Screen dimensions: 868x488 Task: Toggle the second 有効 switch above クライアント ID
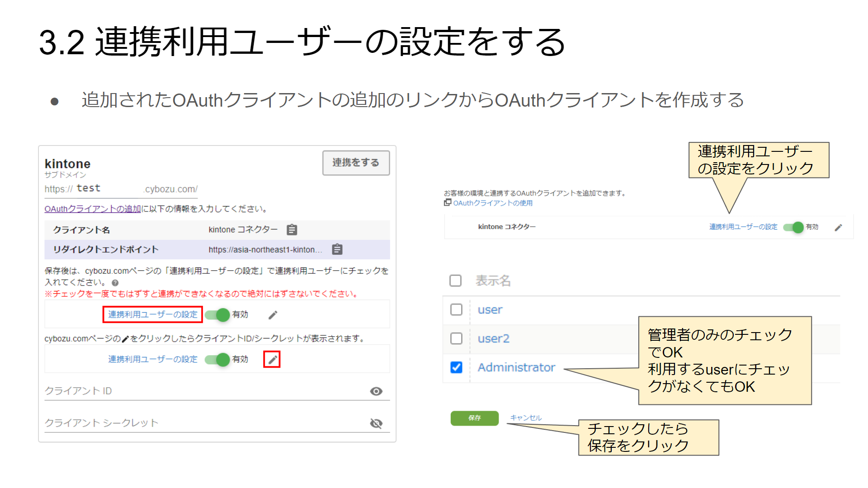(217, 360)
